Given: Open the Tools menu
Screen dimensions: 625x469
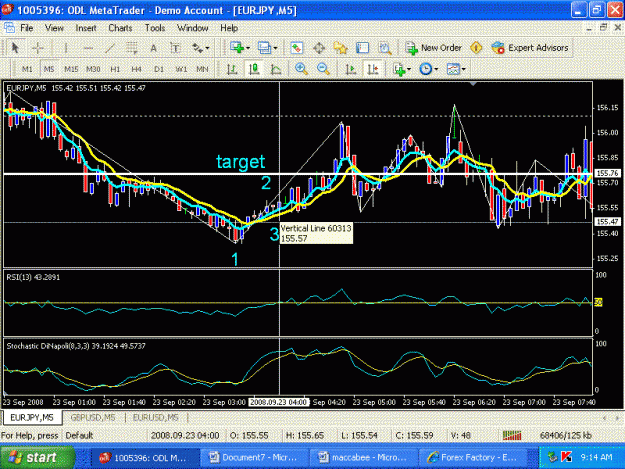Looking at the screenshot, I should 155,28.
